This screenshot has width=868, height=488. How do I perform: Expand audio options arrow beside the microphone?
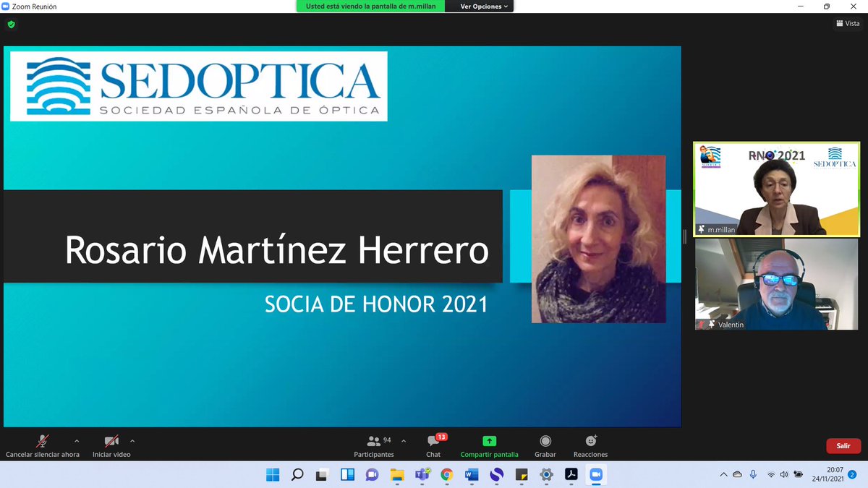pos(77,440)
